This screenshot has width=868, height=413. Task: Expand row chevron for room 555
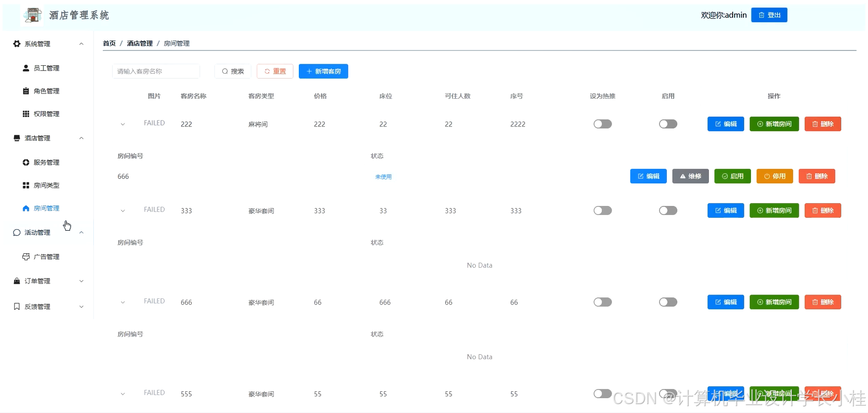point(123,394)
